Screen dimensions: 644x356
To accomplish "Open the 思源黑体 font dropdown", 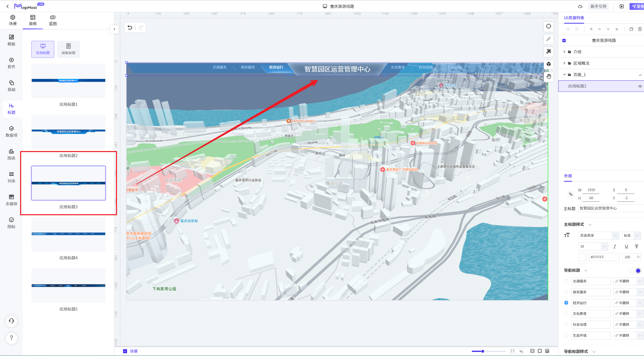I will [599, 235].
